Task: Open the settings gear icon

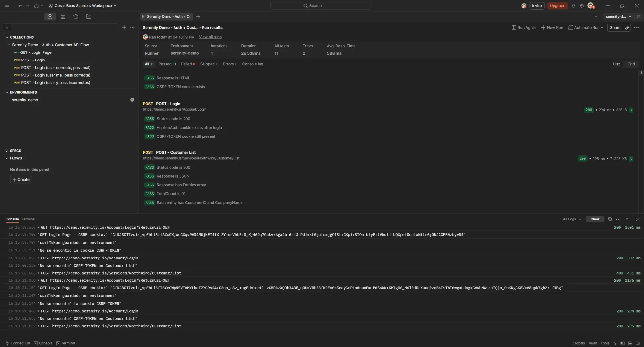Action: point(582,6)
